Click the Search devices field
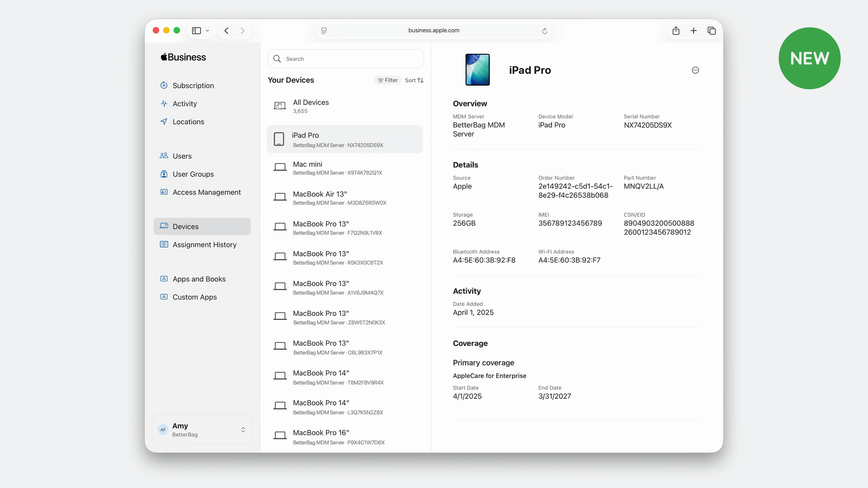 (345, 59)
